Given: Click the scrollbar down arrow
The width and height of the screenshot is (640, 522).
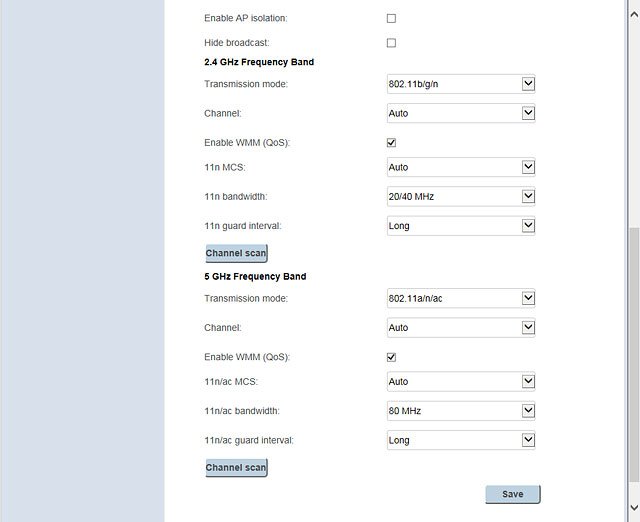Looking at the screenshot, I should 634,507.
